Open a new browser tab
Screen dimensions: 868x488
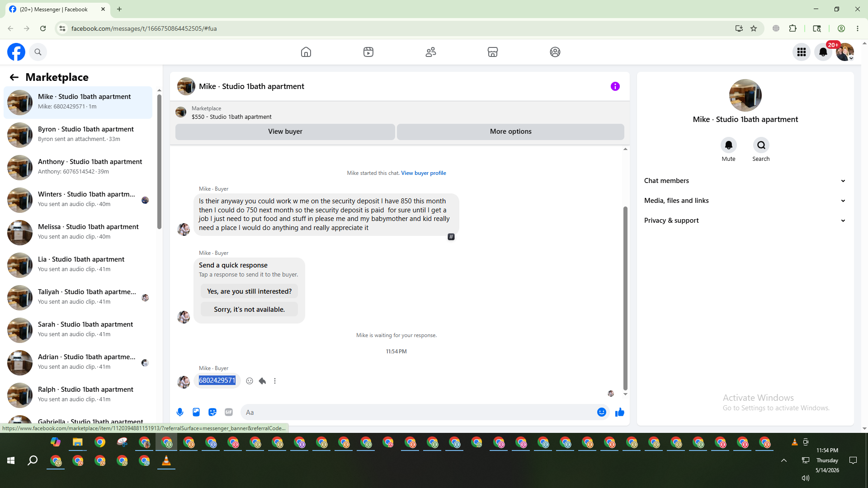(x=119, y=9)
